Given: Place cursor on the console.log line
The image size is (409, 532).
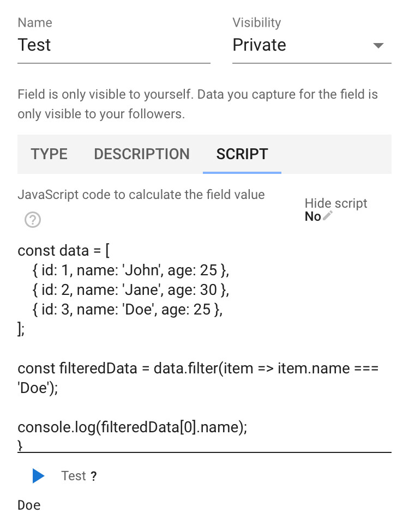Looking at the screenshot, I should point(133,427).
